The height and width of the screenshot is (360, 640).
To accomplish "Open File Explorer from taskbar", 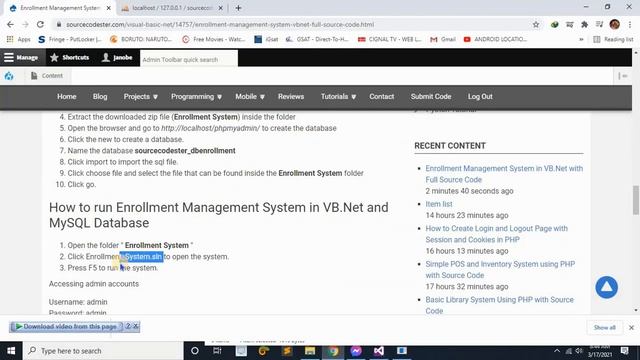I will pos(310,351).
